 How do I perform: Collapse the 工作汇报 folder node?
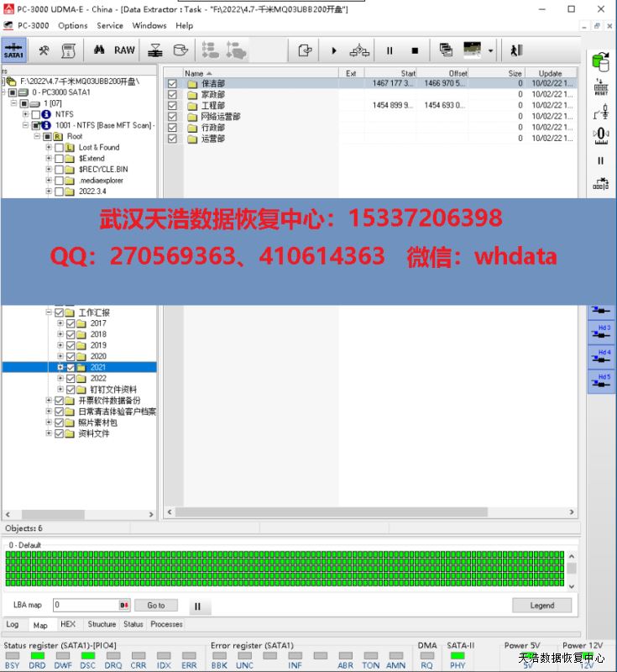[x=49, y=312]
